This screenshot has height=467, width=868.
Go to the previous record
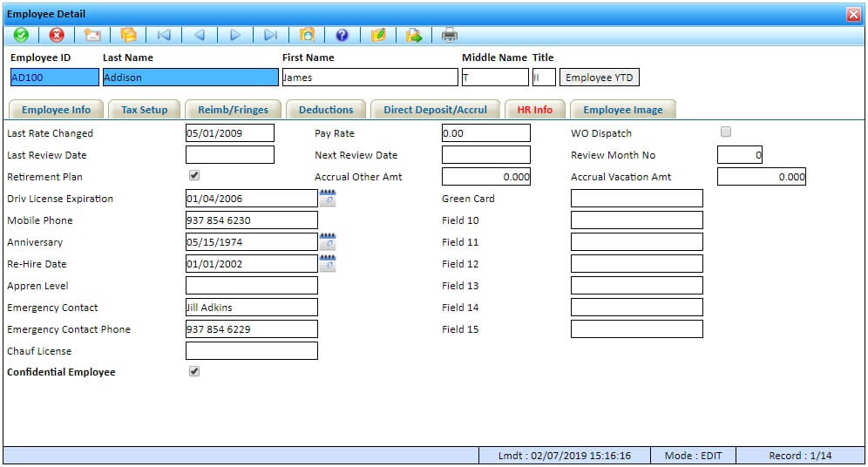[x=200, y=35]
